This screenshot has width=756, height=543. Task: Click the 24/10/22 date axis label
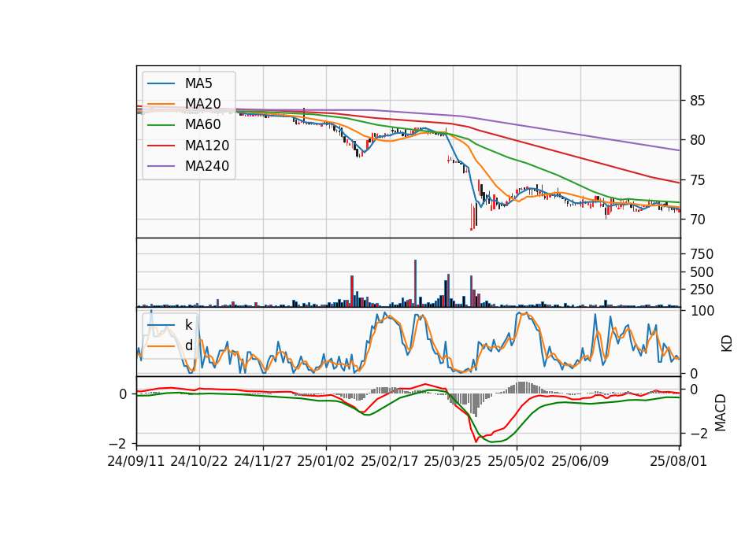[x=199, y=461]
